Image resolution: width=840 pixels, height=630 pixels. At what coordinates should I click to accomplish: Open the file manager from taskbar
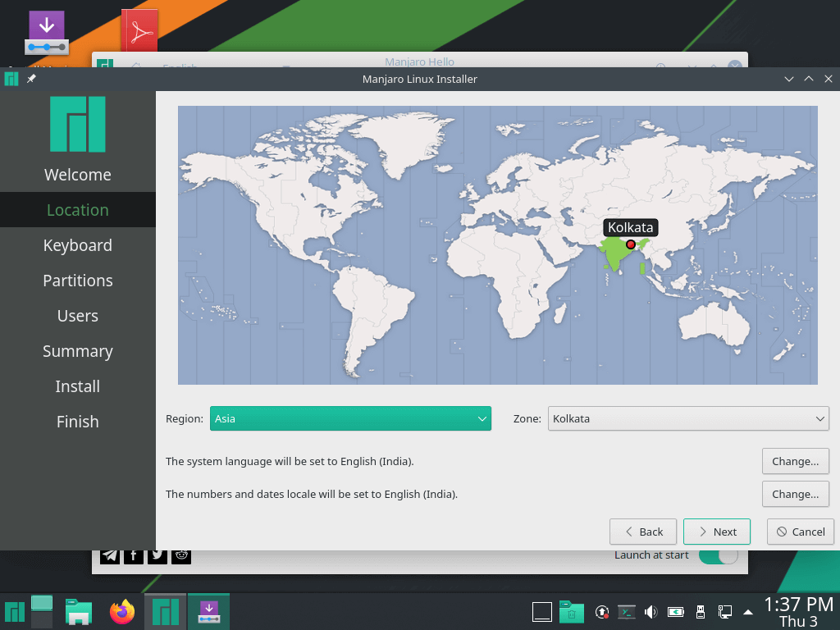[78, 611]
